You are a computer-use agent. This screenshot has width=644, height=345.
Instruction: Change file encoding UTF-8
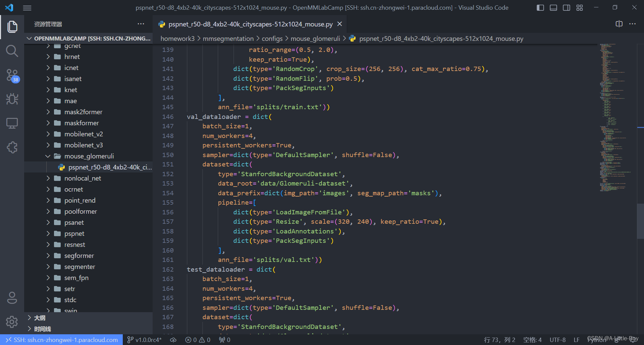point(557,340)
